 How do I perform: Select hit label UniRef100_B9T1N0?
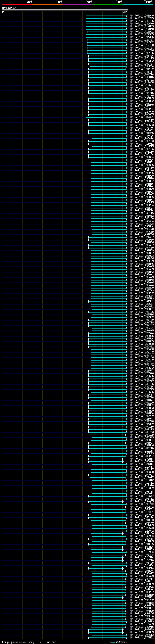pyautogui.click(x=142, y=69)
